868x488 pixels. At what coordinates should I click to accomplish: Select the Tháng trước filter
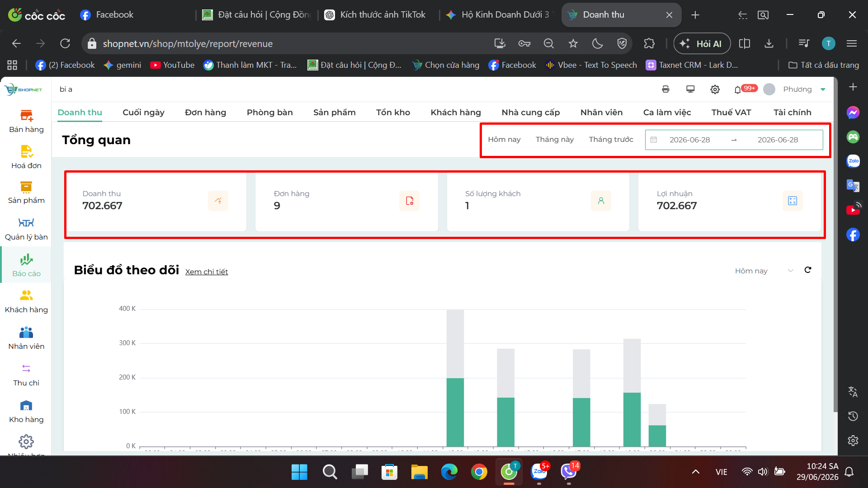click(611, 140)
